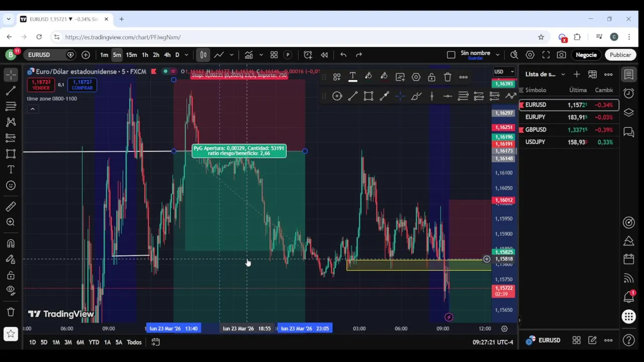This screenshot has width=644, height=362.
Task: Open the object tree layers panel in the right sidebar
Action: tap(628, 113)
